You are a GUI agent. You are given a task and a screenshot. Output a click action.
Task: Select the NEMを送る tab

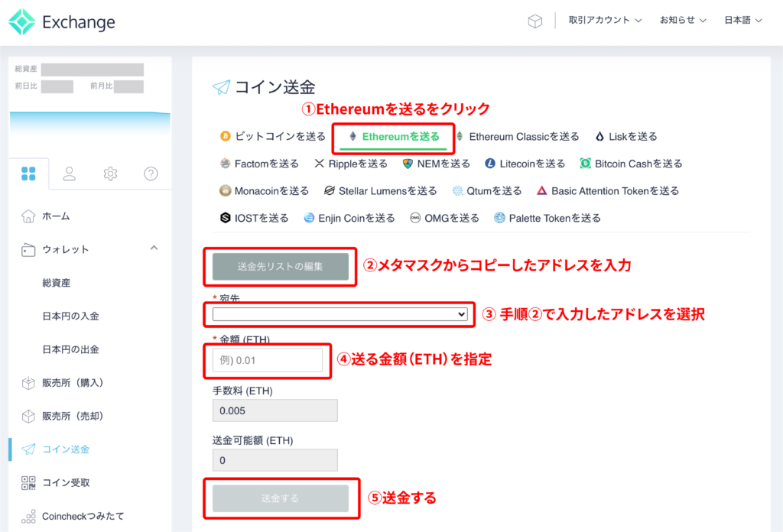point(437,164)
